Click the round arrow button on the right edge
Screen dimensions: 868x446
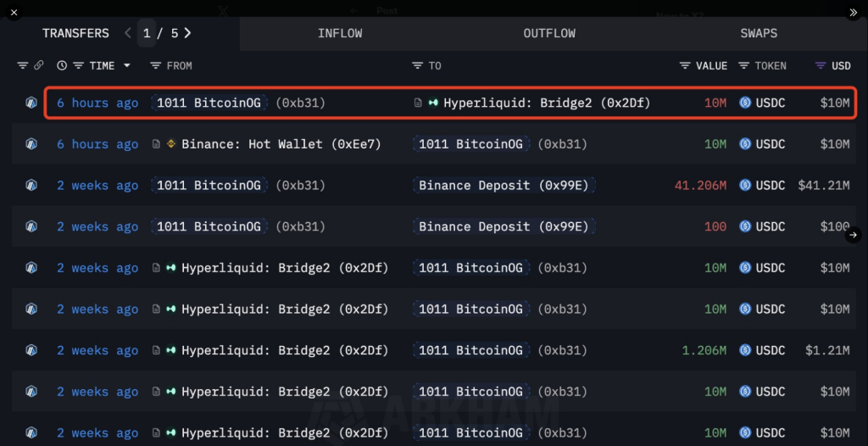(x=854, y=235)
